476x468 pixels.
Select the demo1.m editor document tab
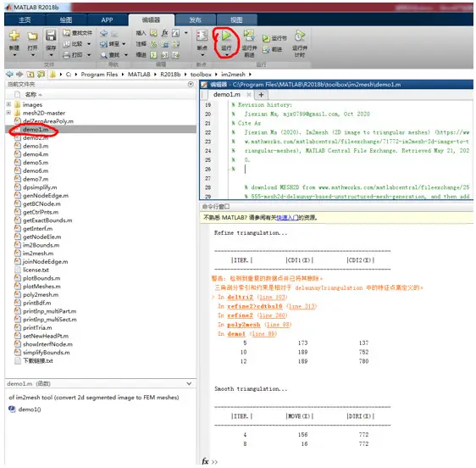click(x=227, y=94)
